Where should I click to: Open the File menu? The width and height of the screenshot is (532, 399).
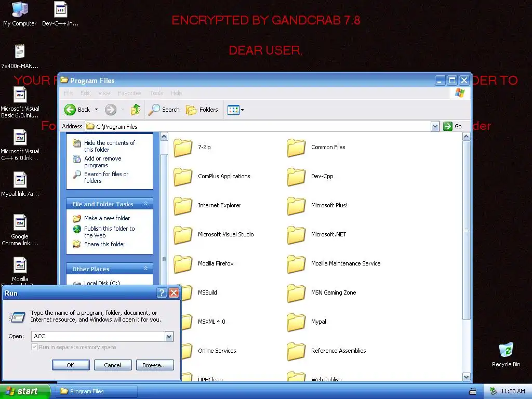pos(68,93)
